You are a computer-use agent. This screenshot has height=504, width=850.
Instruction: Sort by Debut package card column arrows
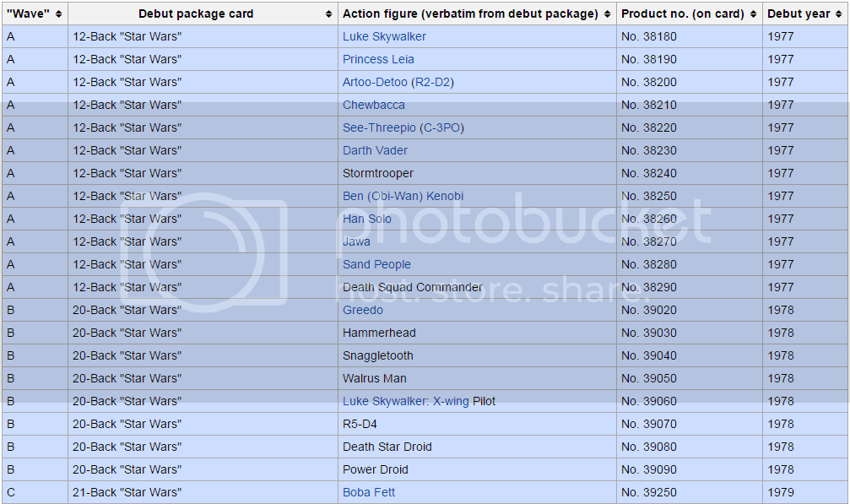(x=328, y=14)
